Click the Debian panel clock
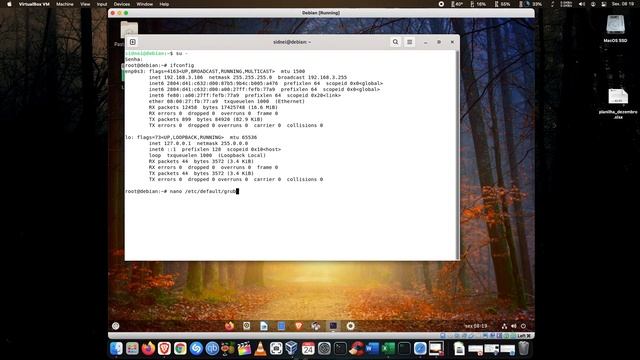 pos(476,326)
